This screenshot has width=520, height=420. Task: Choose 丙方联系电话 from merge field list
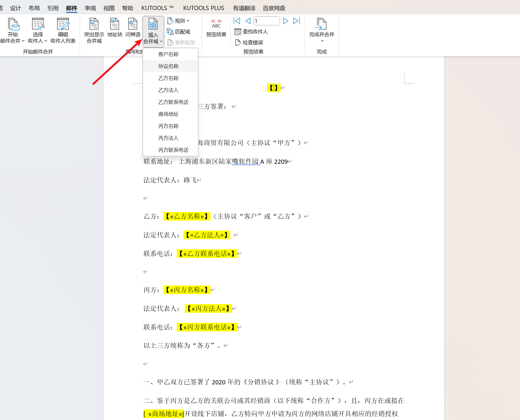(170, 150)
